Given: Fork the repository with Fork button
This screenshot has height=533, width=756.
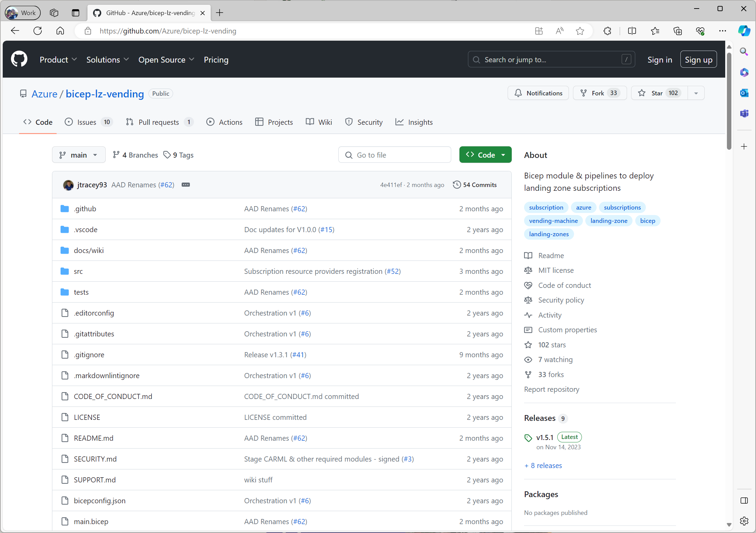Looking at the screenshot, I should (600, 93).
